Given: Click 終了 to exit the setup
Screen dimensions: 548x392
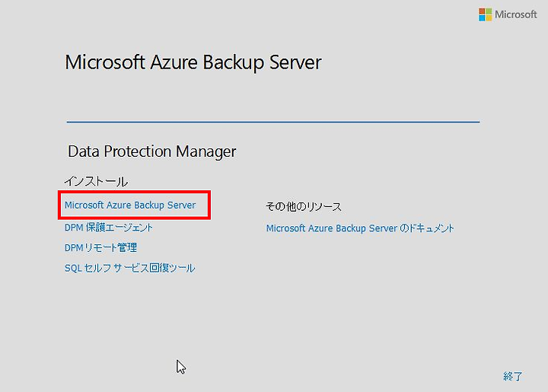Looking at the screenshot, I should 513,376.
